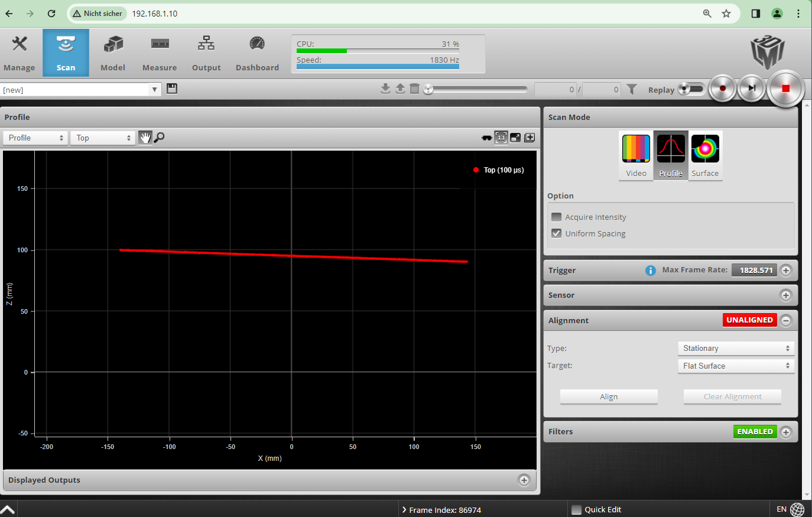Screen dimensions: 812x517
Task: Click the Frame Index status entry
Action: [x=441, y=509]
